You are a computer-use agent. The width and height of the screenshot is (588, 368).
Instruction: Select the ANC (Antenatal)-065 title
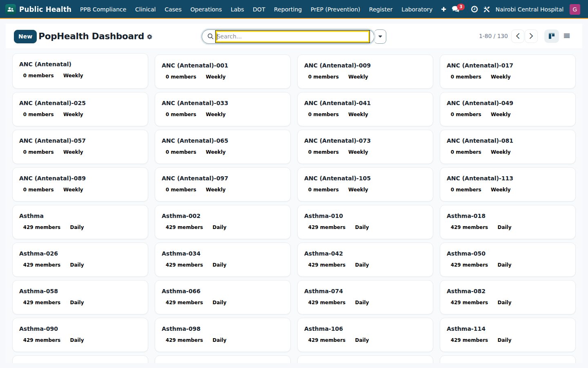tap(195, 141)
